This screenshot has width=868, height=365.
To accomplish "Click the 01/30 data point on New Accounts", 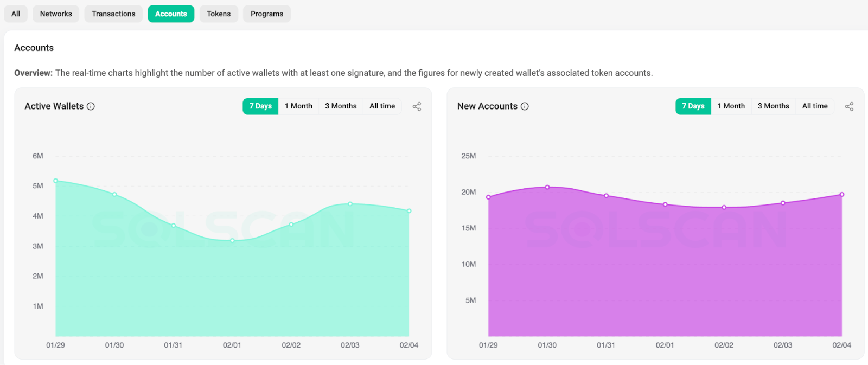I will [x=547, y=187].
